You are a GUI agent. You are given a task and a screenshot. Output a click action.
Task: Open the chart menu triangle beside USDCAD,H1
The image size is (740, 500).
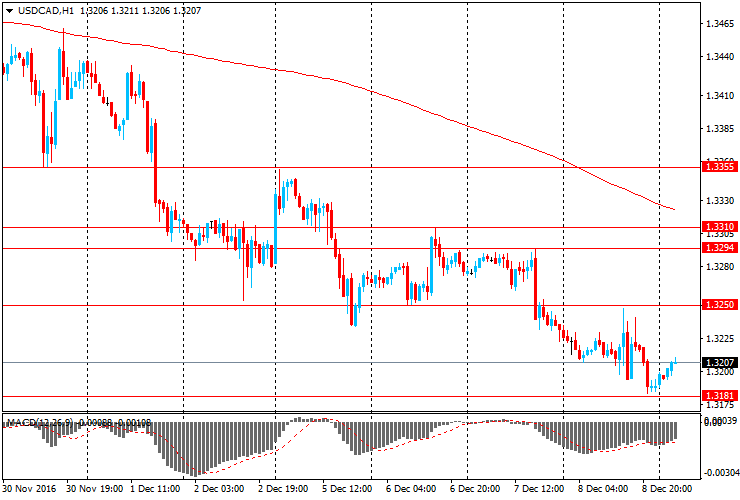coord(9,11)
